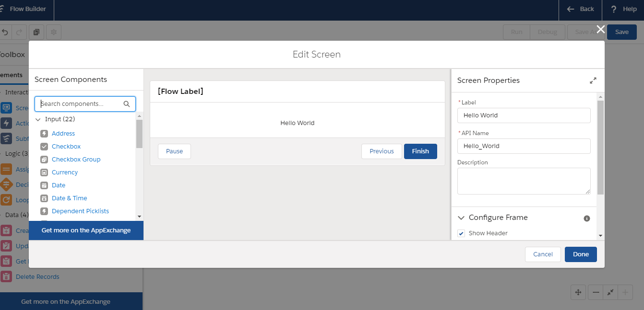This screenshot has width=644, height=310.
Task: Click Get more on the AppExchange in Toolbox
Action: click(66, 302)
